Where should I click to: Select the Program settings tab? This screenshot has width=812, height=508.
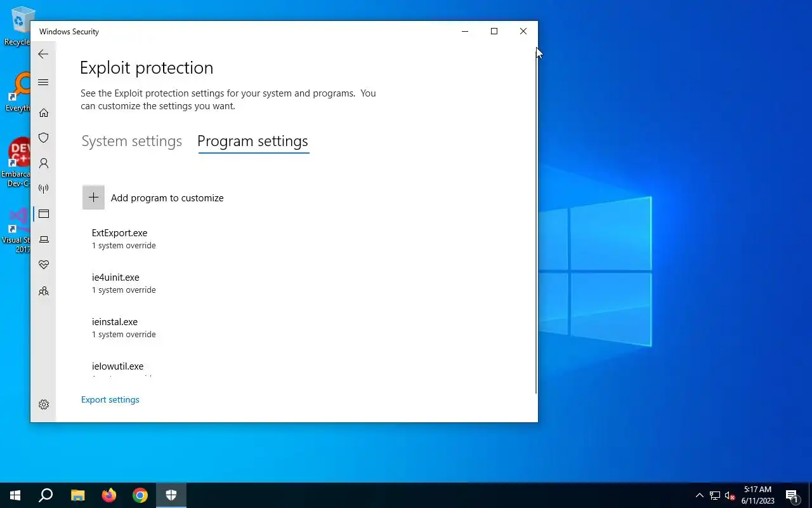point(252,141)
